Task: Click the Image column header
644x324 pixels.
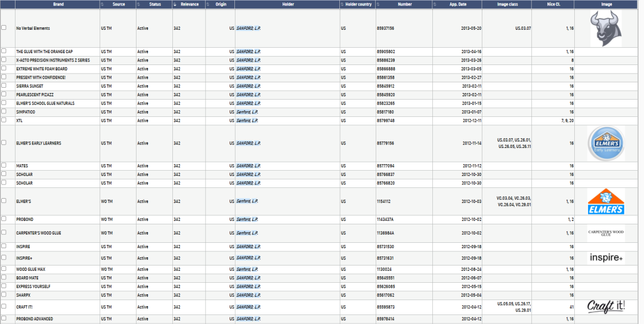Action: click(x=606, y=5)
